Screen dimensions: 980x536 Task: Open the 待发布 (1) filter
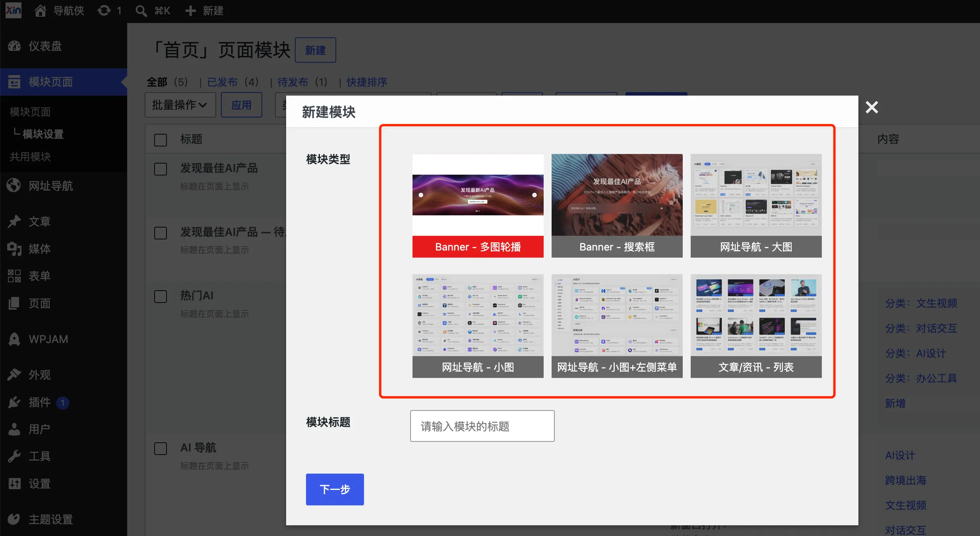(x=303, y=82)
